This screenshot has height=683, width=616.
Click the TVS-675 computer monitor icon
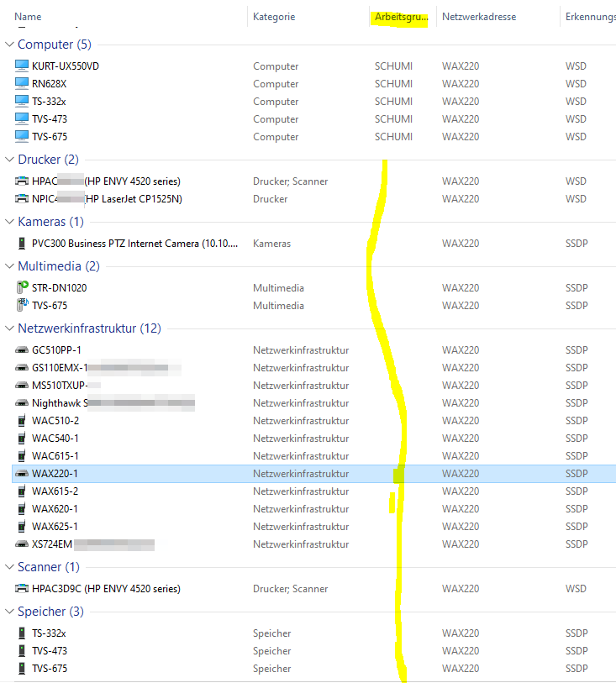22,136
